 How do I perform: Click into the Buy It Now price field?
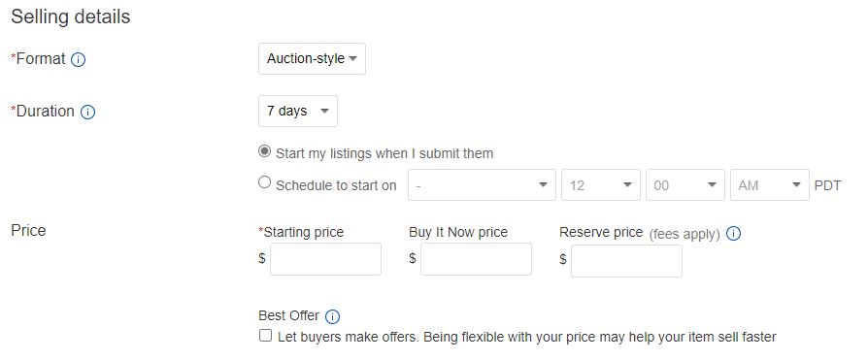click(476, 259)
